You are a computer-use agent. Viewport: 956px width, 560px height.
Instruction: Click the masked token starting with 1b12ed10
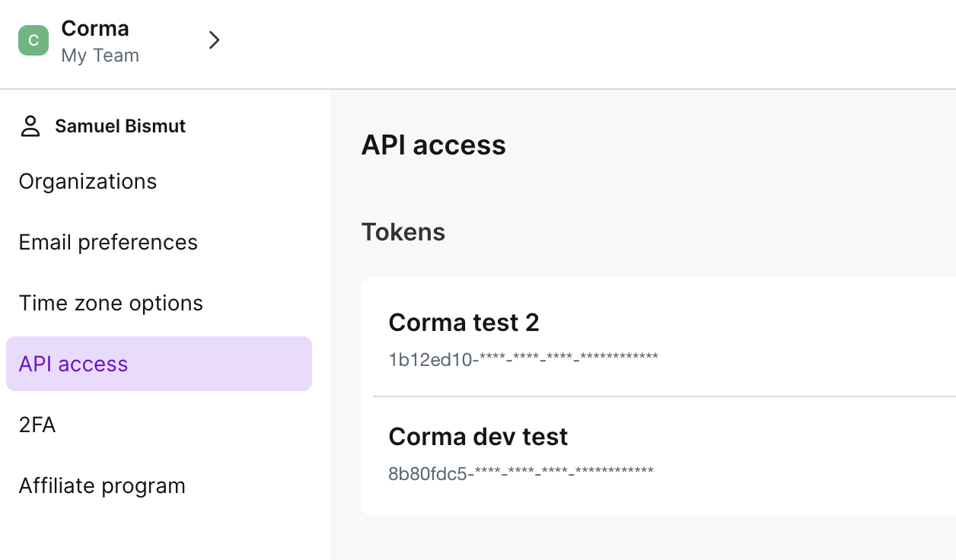click(x=523, y=358)
